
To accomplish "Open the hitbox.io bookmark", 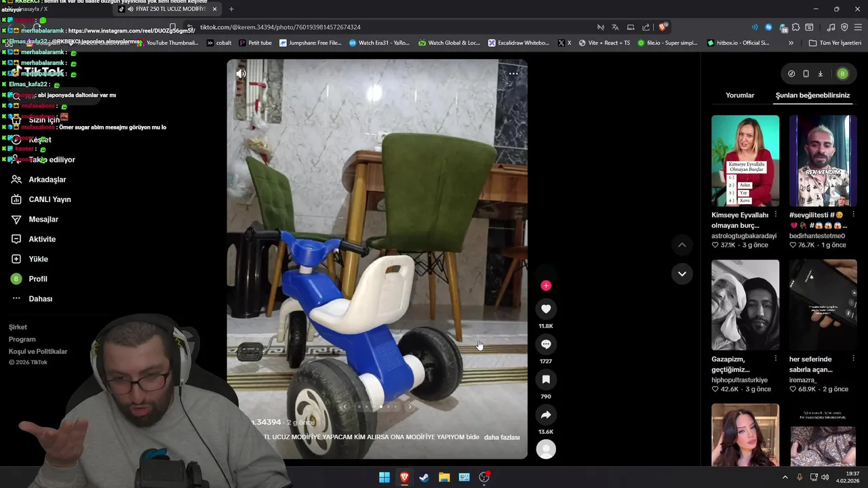I will tap(738, 43).
